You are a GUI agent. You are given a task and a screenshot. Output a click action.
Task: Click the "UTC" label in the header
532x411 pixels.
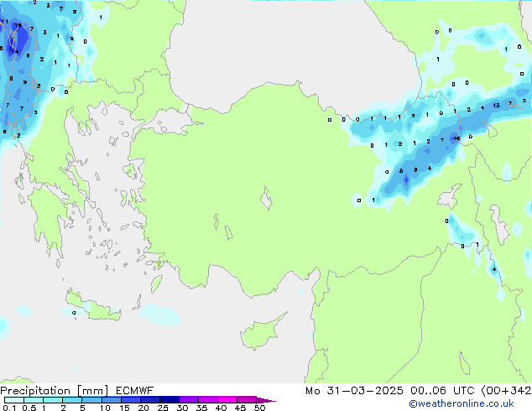tap(464, 391)
